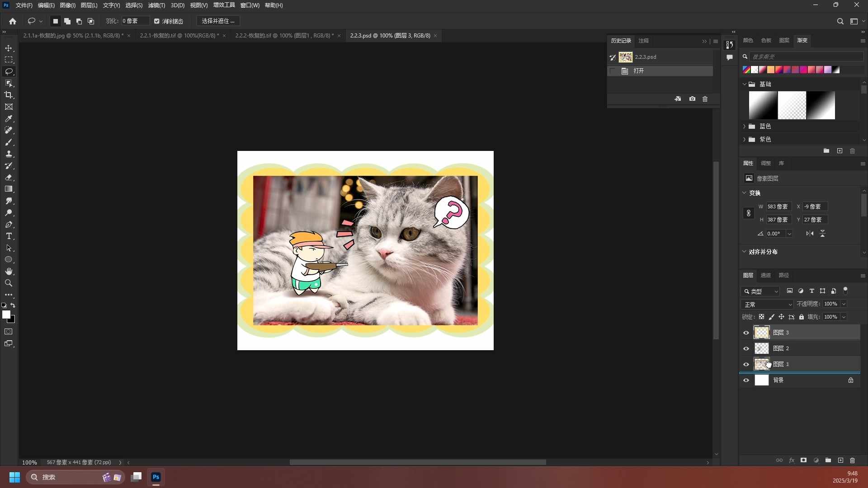Click feather value input field
The height and width of the screenshot is (488, 868).
pyautogui.click(x=135, y=21)
